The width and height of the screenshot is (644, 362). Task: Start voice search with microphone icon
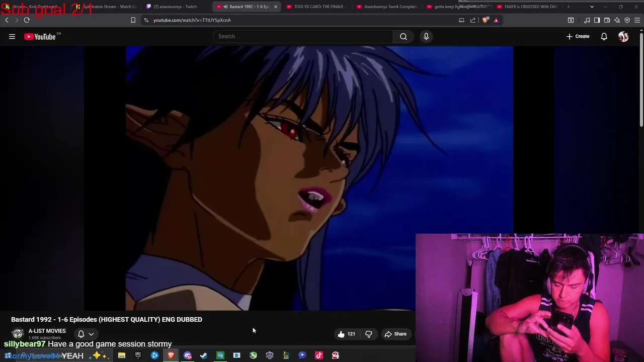[426, 36]
